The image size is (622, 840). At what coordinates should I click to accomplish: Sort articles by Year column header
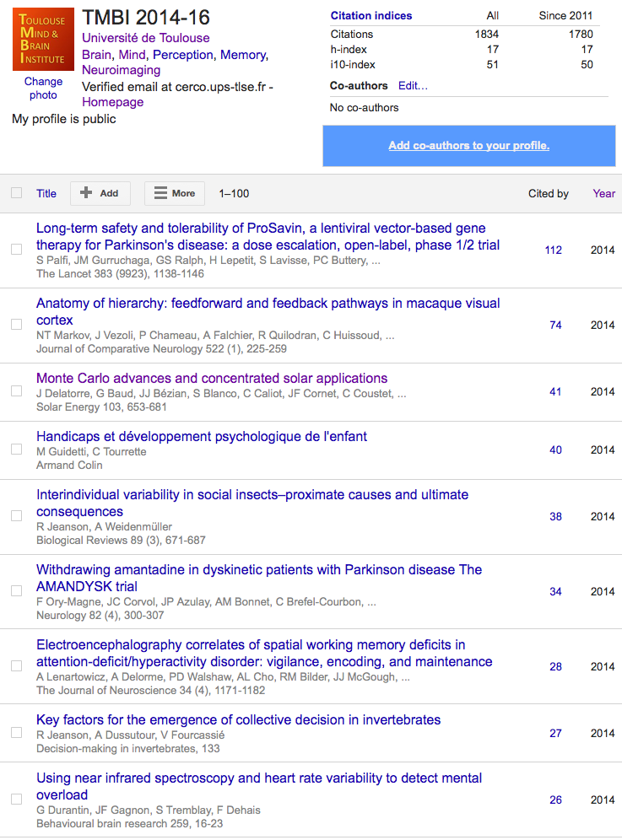tap(603, 193)
